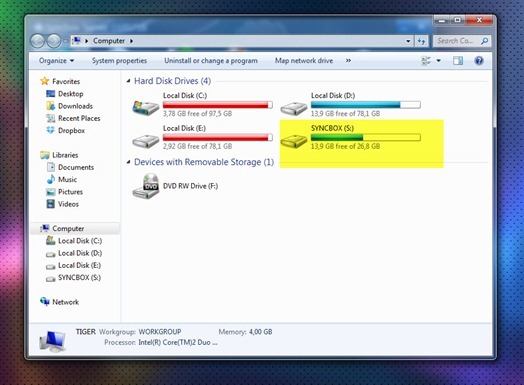Open Desktop in Favorites
524x385 pixels.
click(x=71, y=94)
